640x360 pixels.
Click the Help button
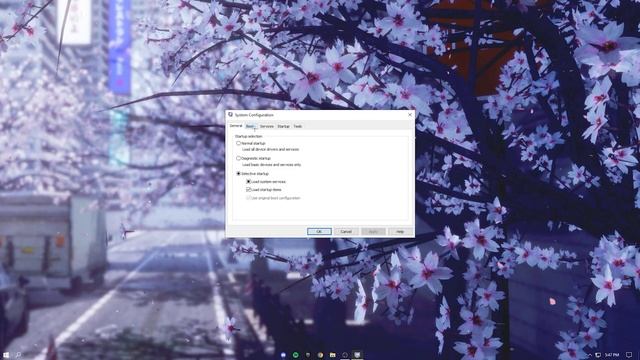click(x=400, y=231)
